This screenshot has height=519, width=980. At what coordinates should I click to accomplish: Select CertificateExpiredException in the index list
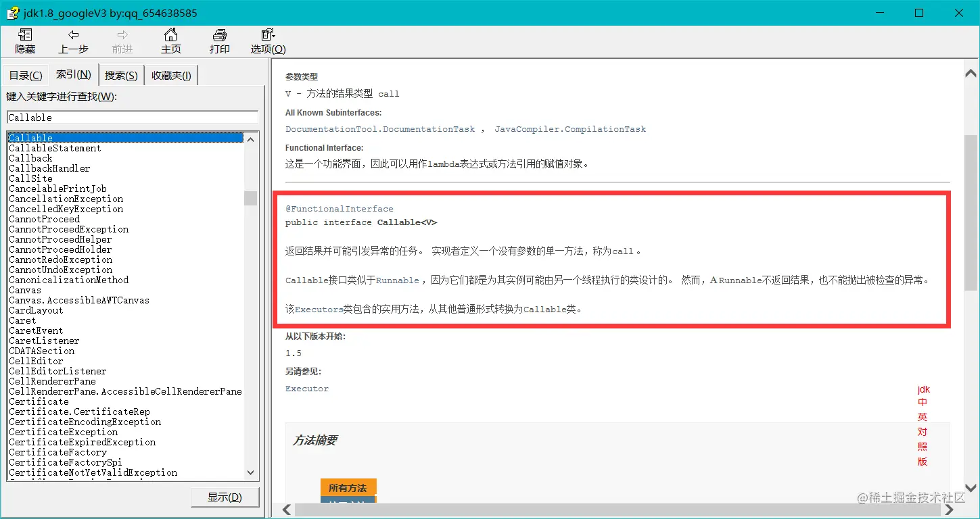(x=82, y=442)
